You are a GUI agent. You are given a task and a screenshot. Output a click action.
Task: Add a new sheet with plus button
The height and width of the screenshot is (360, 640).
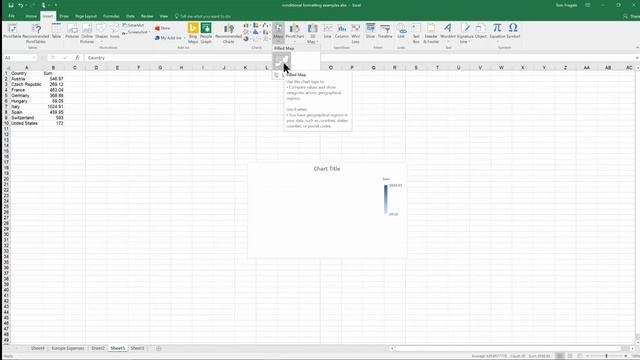(159, 348)
